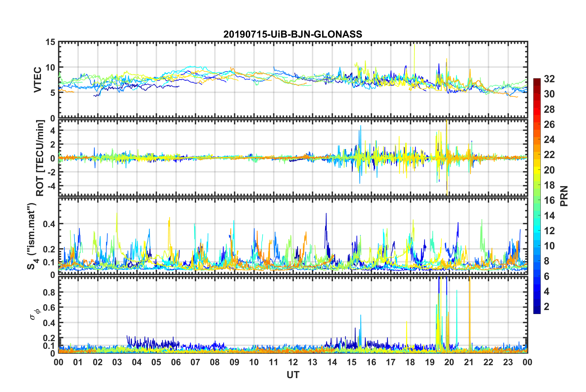
Task: Click ROT y-tick label 4
Action: click(x=53, y=131)
